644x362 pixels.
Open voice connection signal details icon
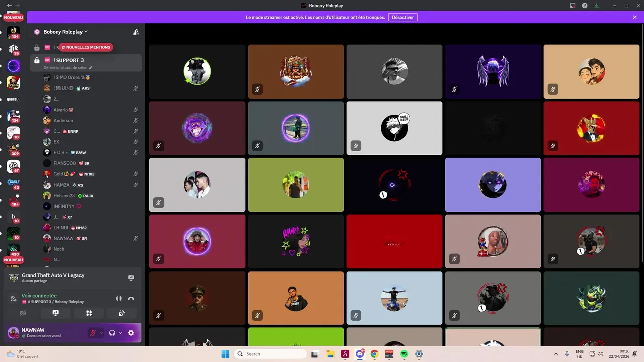[14, 298]
